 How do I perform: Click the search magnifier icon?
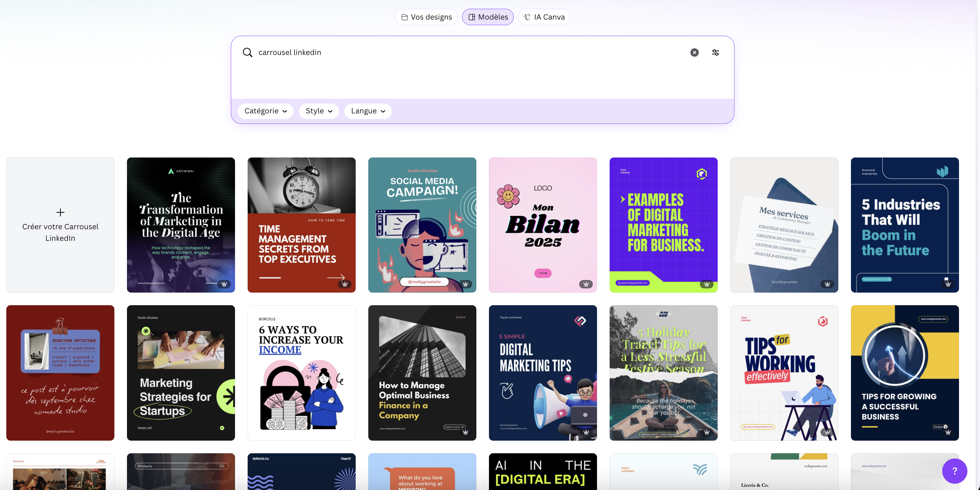tap(247, 52)
